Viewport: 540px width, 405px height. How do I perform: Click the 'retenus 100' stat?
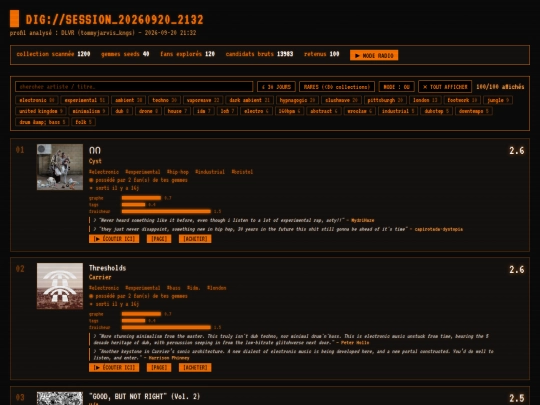click(x=321, y=54)
